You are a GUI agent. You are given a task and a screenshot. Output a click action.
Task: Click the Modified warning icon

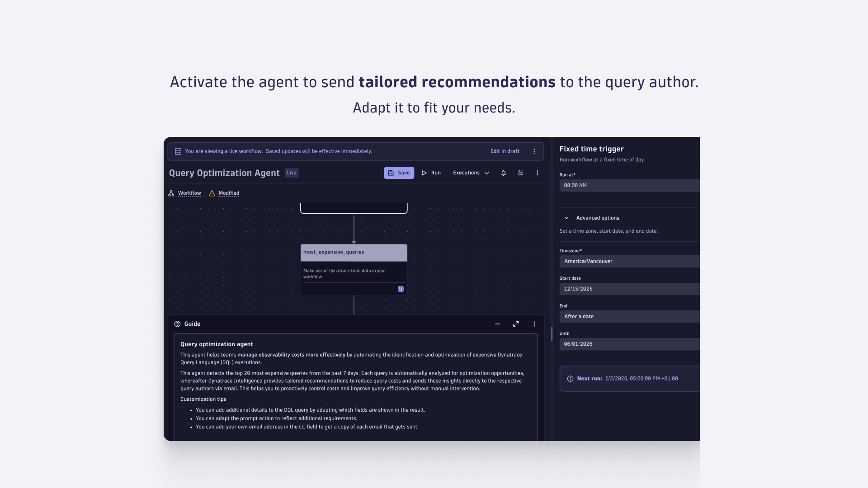(212, 193)
